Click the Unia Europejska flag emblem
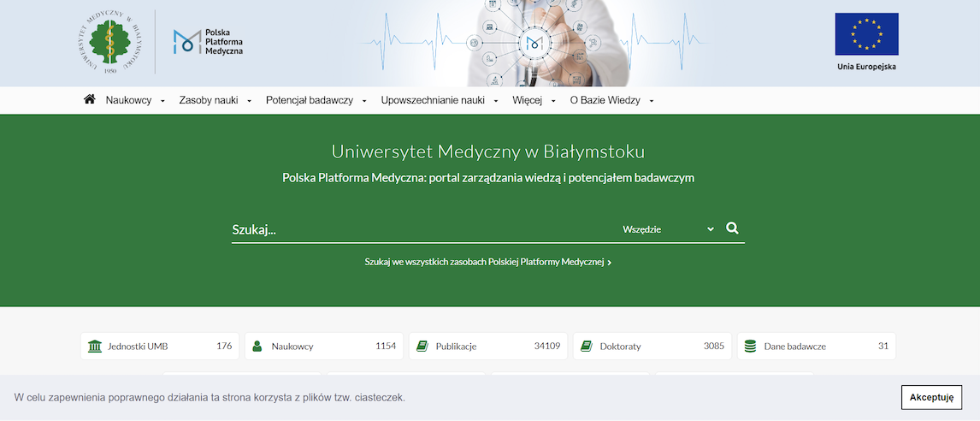 pyautogui.click(x=866, y=33)
